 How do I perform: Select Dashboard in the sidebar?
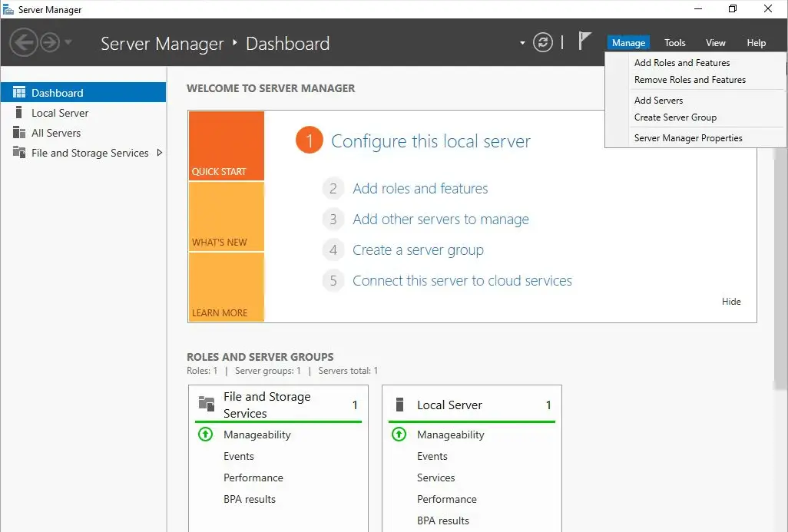pos(84,92)
